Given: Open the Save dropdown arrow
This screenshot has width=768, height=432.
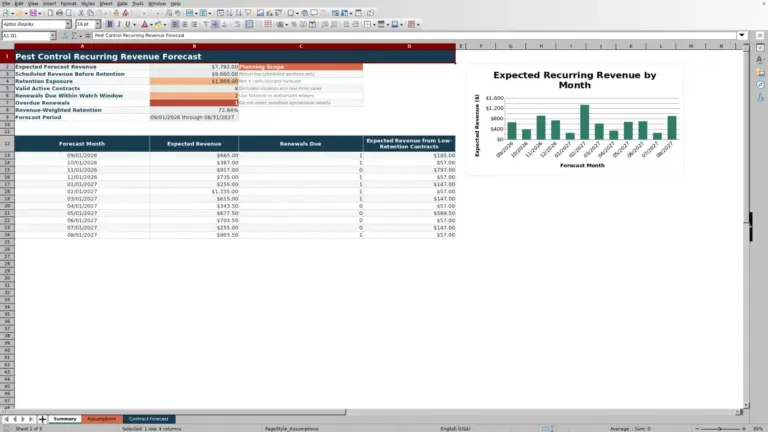Looking at the screenshot, I should click(x=40, y=13).
